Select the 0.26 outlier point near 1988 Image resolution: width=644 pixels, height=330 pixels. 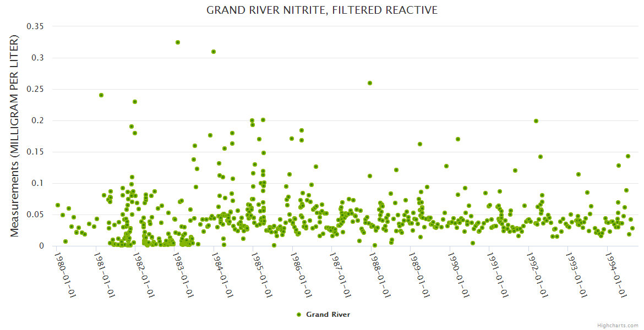tap(370, 83)
